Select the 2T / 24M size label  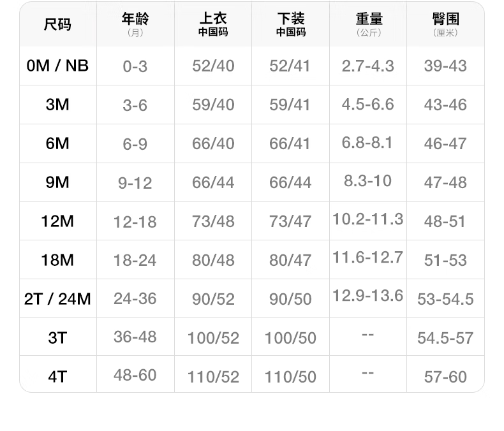coord(57,298)
